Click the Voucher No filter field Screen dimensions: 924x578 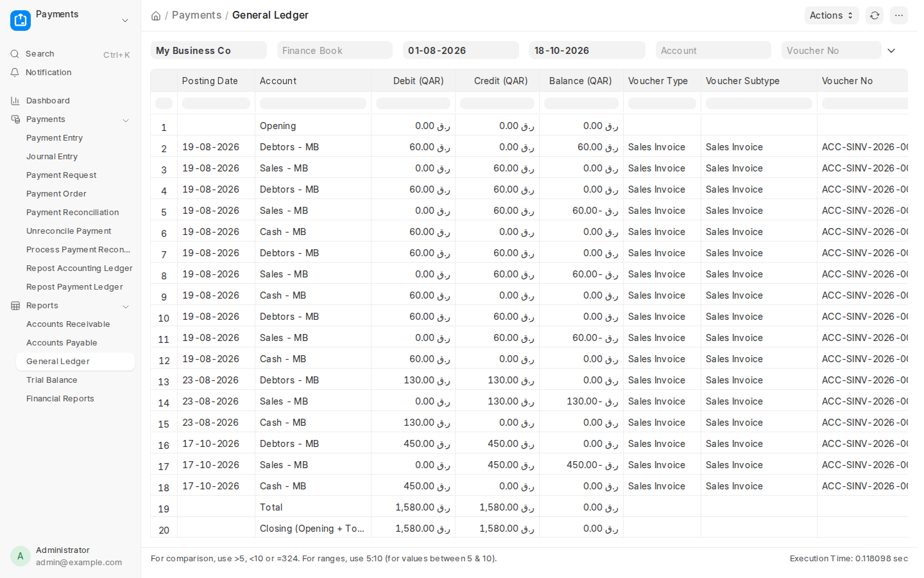(831, 51)
